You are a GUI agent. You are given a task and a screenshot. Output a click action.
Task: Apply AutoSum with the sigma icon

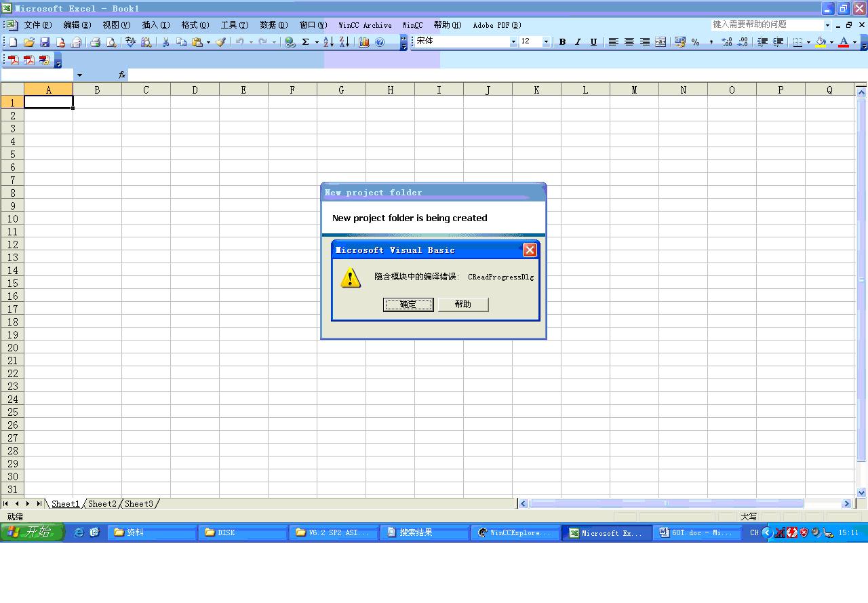click(x=306, y=42)
